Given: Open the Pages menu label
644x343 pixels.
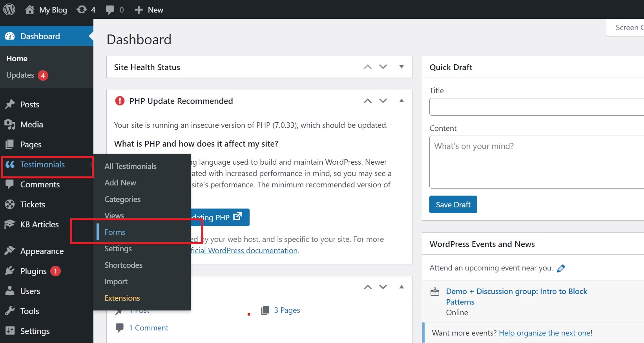Looking at the screenshot, I should click(31, 145).
